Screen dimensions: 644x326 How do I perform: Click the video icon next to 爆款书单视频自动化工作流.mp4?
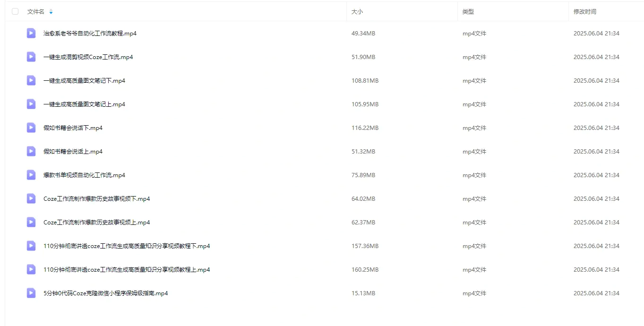[x=31, y=175]
